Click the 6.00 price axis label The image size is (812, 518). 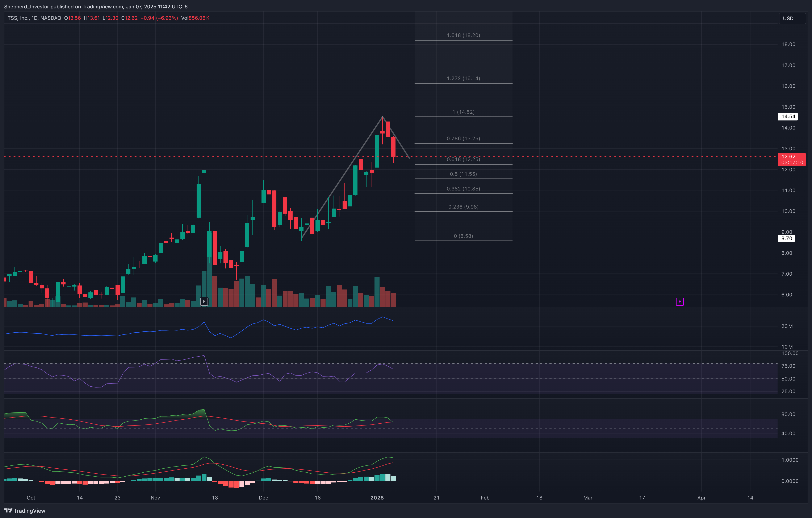787,295
